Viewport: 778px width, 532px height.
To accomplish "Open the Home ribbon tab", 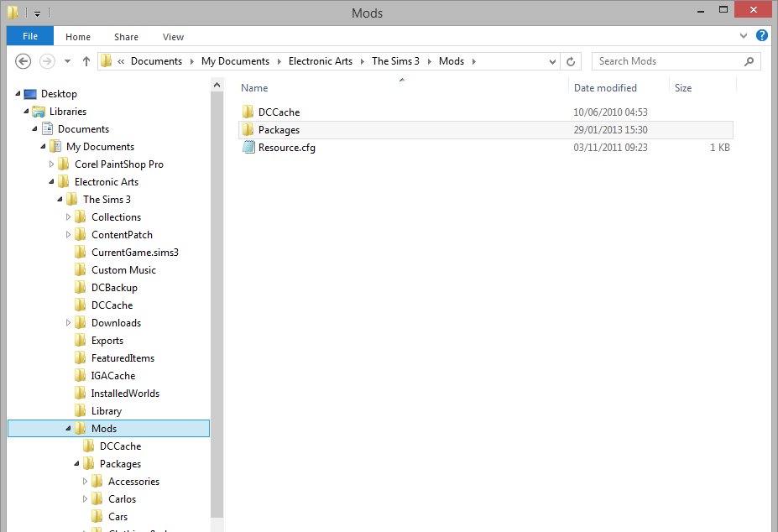I will click(x=78, y=37).
